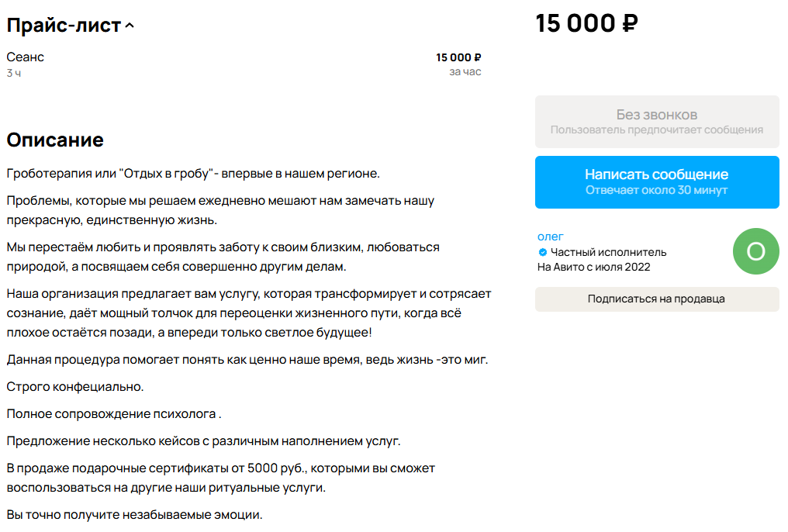The image size is (788, 532).
Task: Click the 15 000 ₽ price in the Сеанс row
Action: [458, 56]
